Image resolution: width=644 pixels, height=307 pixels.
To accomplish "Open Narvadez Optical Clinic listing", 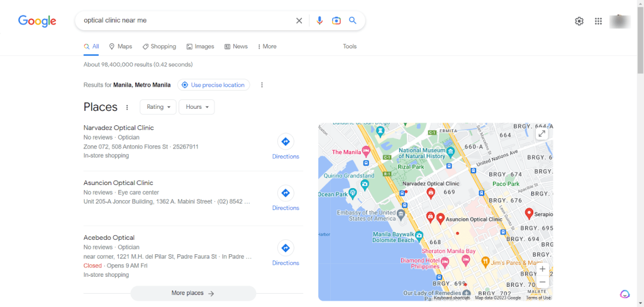I will (x=119, y=128).
